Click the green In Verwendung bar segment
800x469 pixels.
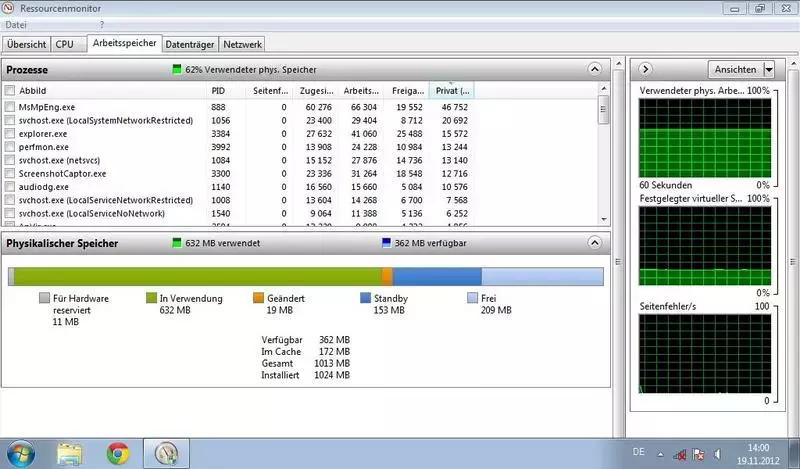198,277
